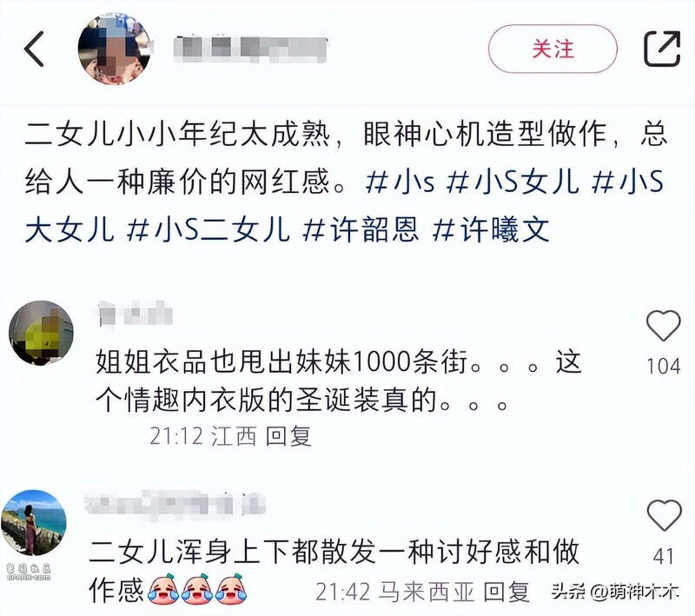Open hashtag #小S二女儿
This screenshot has width=695, height=616.
tap(208, 229)
